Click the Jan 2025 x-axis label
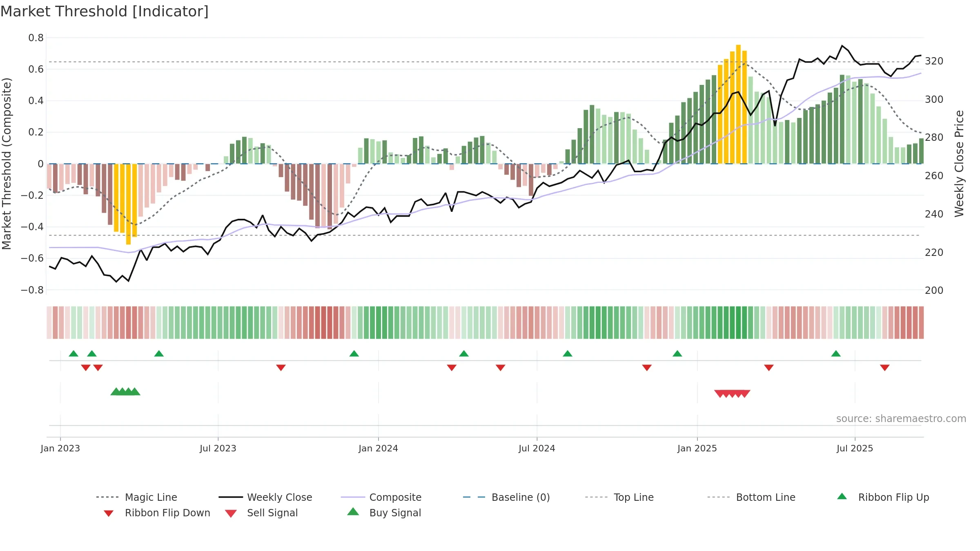Screen dimensions: 980x551 697,448
